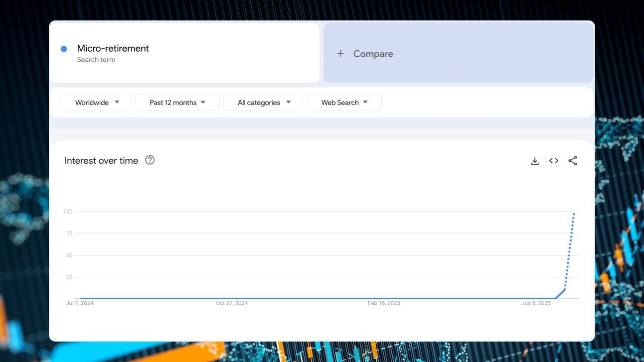The height and width of the screenshot is (362, 644).
Task: Expand the All categories dropdown
Action: click(263, 102)
